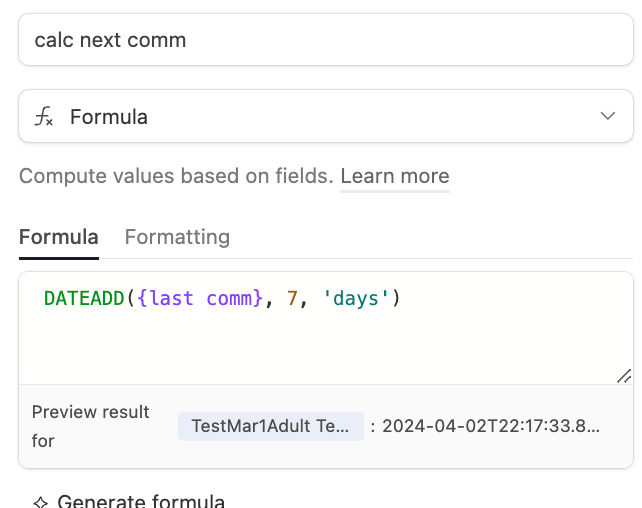Image resolution: width=642 pixels, height=508 pixels.
Task: Open the Learn more link
Action: coord(395,176)
